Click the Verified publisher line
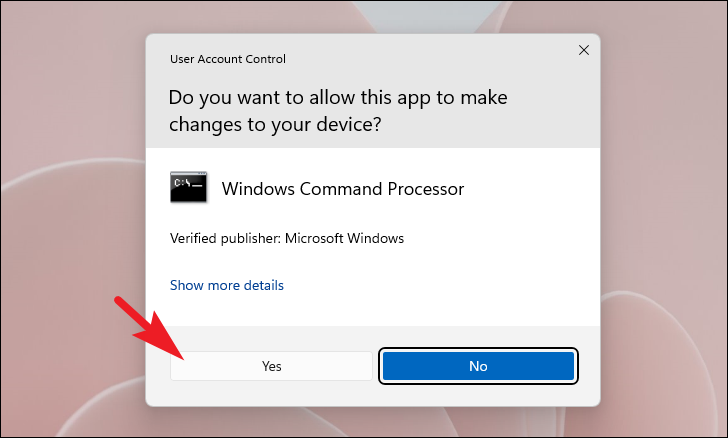 pyautogui.click(x=286, y=238)
